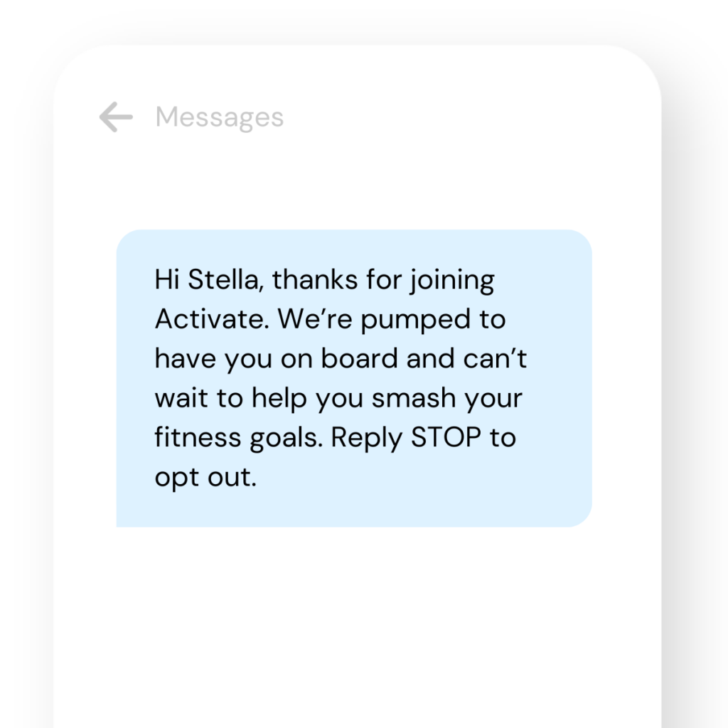
Task: Click the word Activate in the message
Action: pyautogui.click(x=212, y=319)
